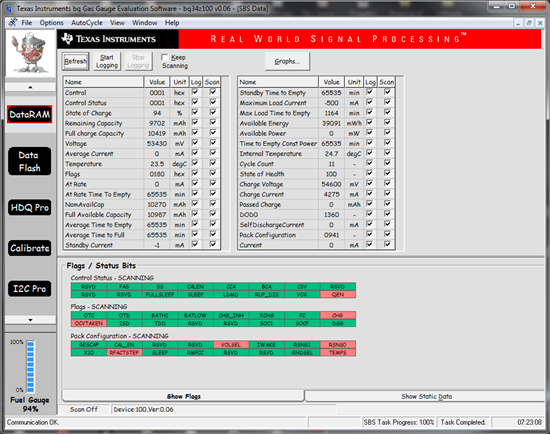550x434 pixels.
Task: Open the I2C Pro screen
Action: 29,289
